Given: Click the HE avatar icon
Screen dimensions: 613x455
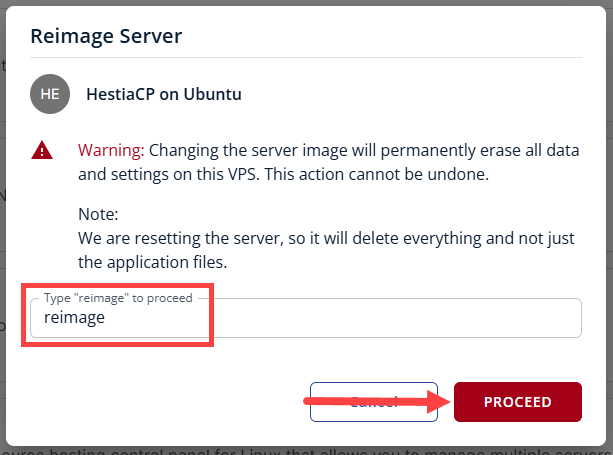Looking at the screenshot, I should pos(50,94).
